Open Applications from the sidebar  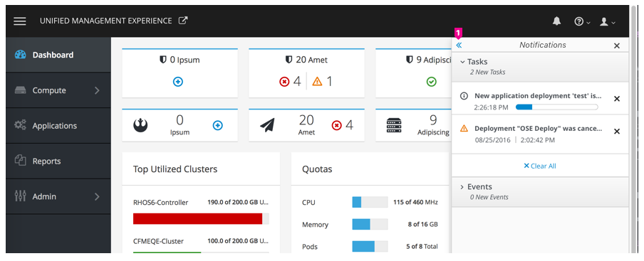point(58,126)
